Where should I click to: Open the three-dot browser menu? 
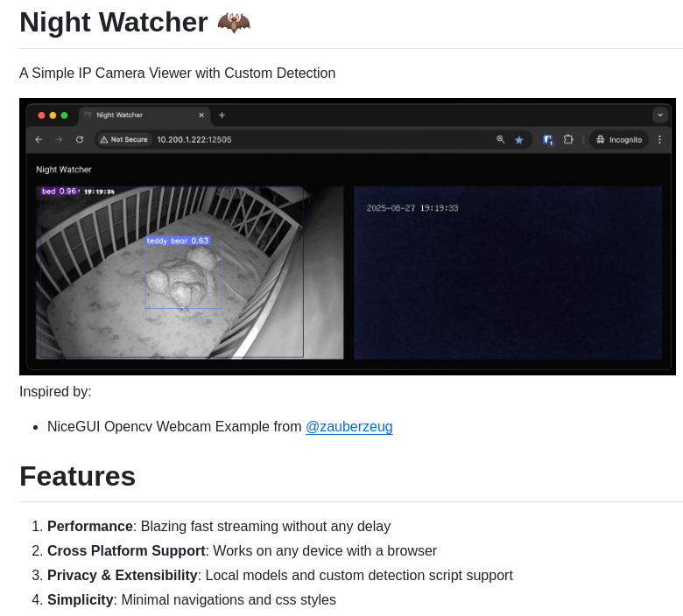pyautogui.click(x=660, y=140)
